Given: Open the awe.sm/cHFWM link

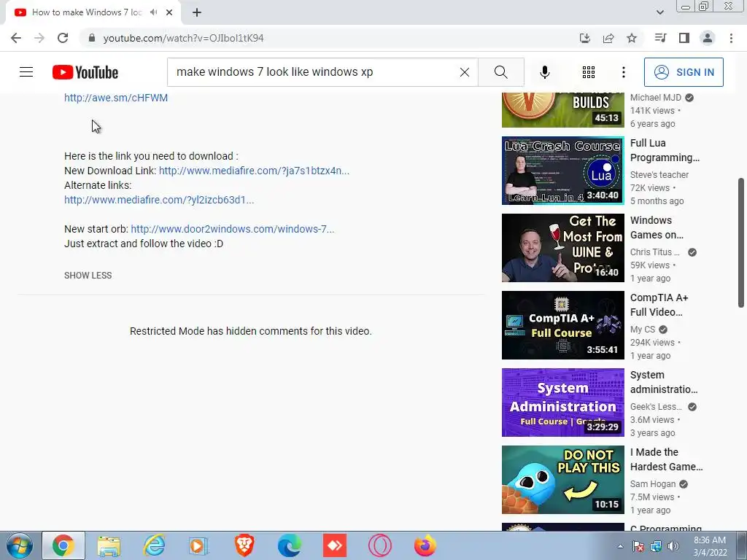Looking at the screenshot, I should click(116, 98).
